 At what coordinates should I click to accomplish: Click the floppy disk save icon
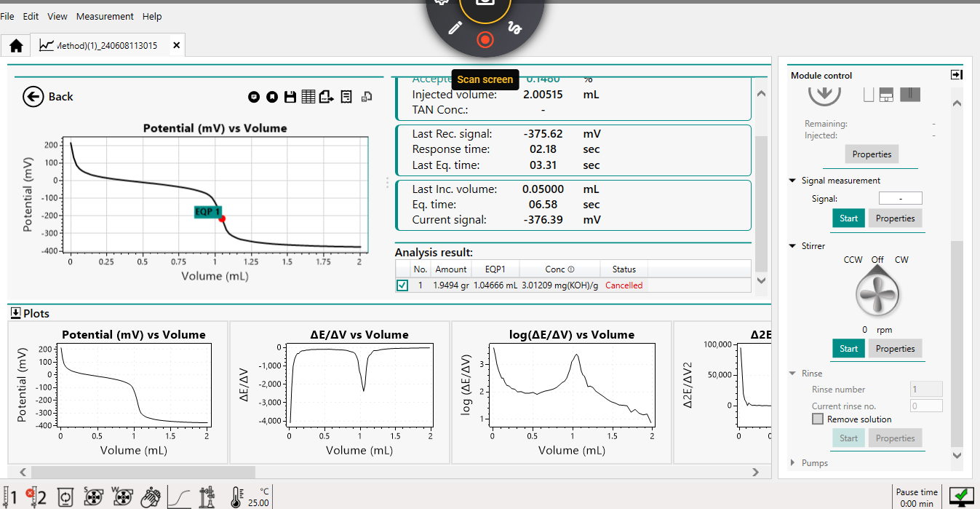290,97
